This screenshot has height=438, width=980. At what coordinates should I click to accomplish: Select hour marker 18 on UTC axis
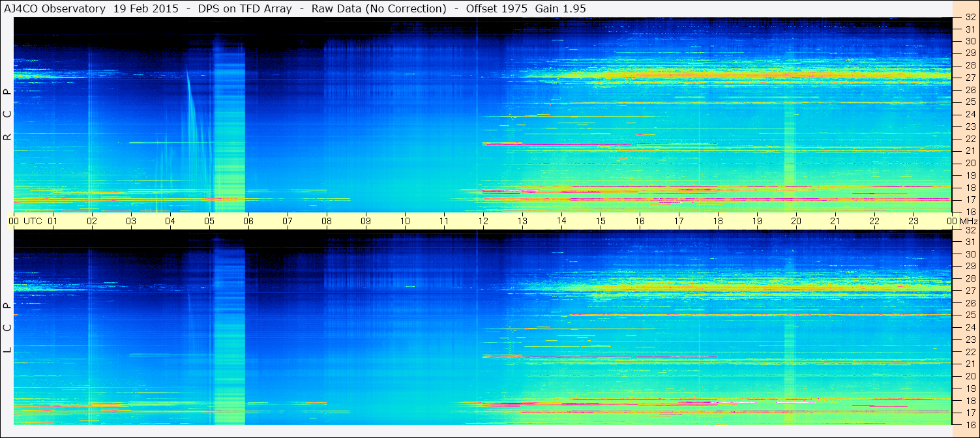point(718,221)
